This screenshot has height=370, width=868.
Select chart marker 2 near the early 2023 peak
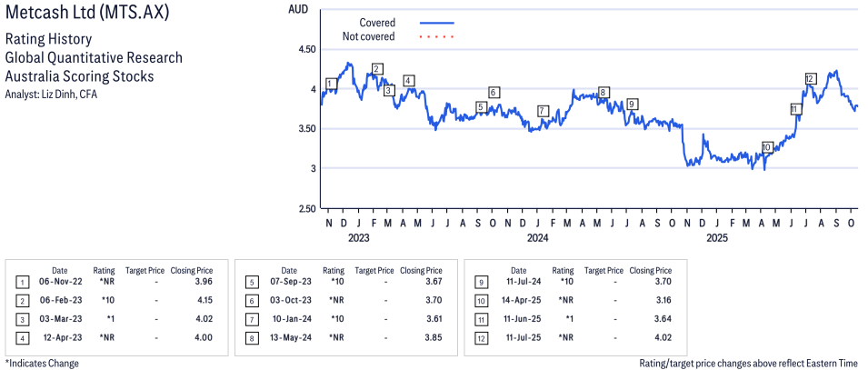click(377, 68)
